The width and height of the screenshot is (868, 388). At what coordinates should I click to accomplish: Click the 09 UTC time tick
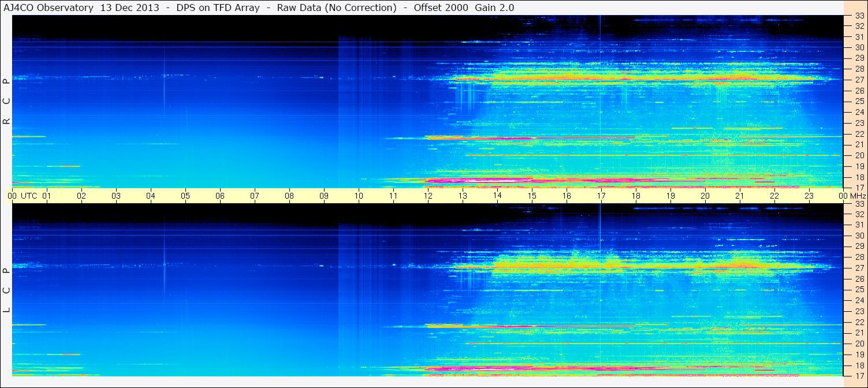coord(324,196)
